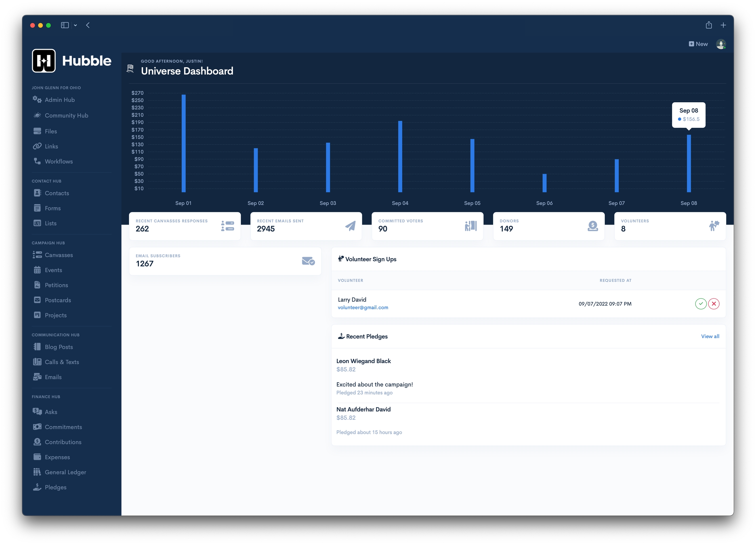The width and height of the screenshot is (756, 545).
Task: Click the share icon in title bar
Action: coord(709,25)
